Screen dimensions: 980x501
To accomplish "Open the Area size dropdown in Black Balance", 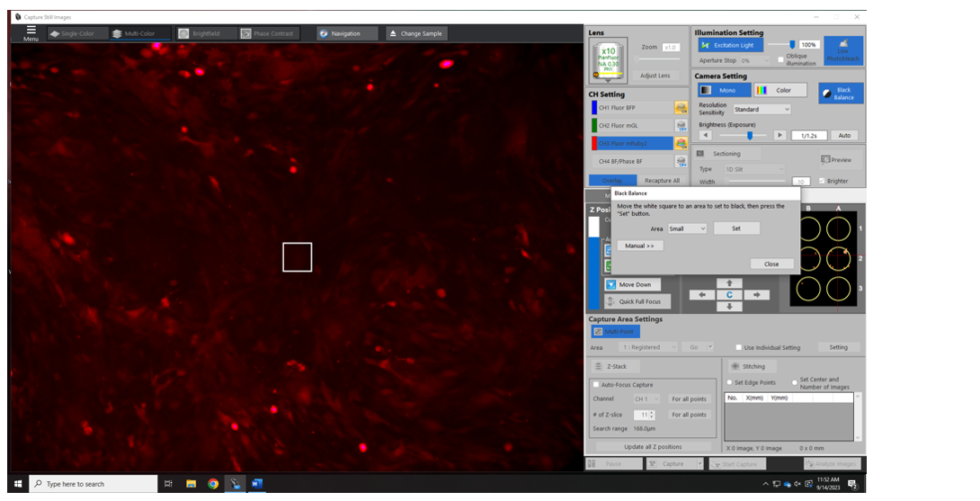I will point(687,229).
